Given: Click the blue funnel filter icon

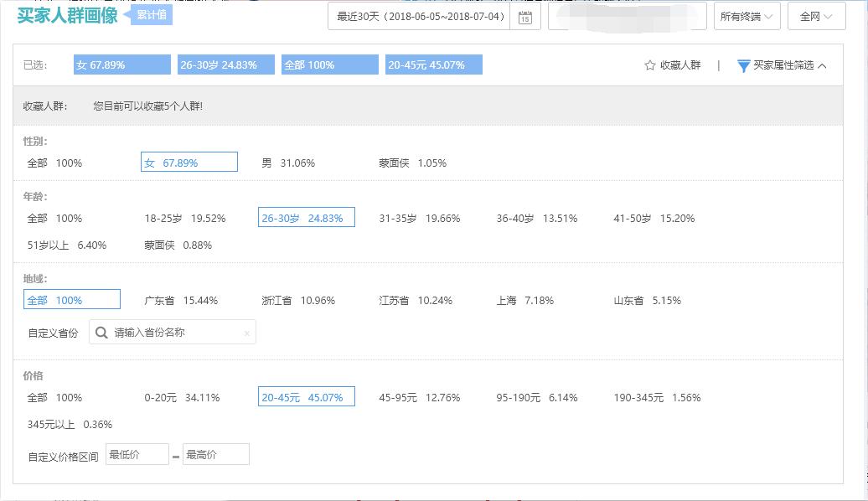Looking at the screenshot, I should [744, 65].
